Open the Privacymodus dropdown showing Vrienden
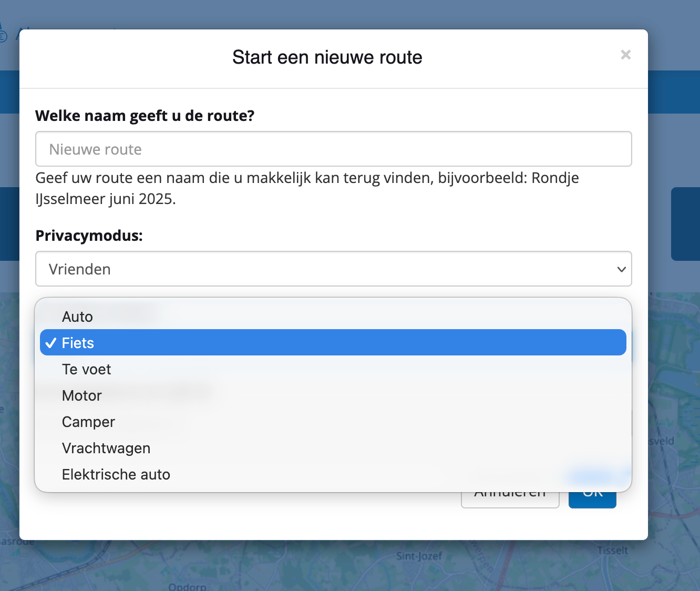 pyautogui.click(x=333, y=269)
